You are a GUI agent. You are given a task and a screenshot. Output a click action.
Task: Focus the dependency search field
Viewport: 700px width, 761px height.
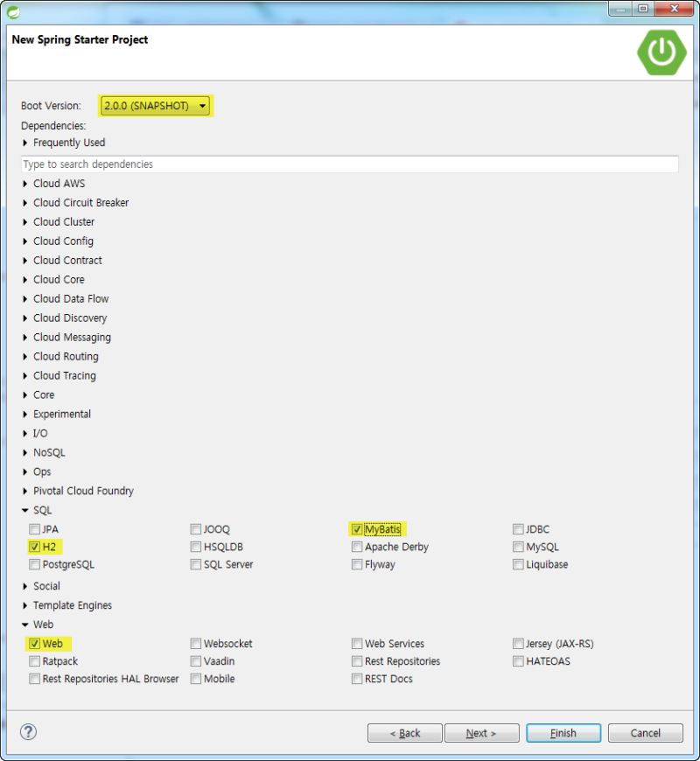pos(349,164)
